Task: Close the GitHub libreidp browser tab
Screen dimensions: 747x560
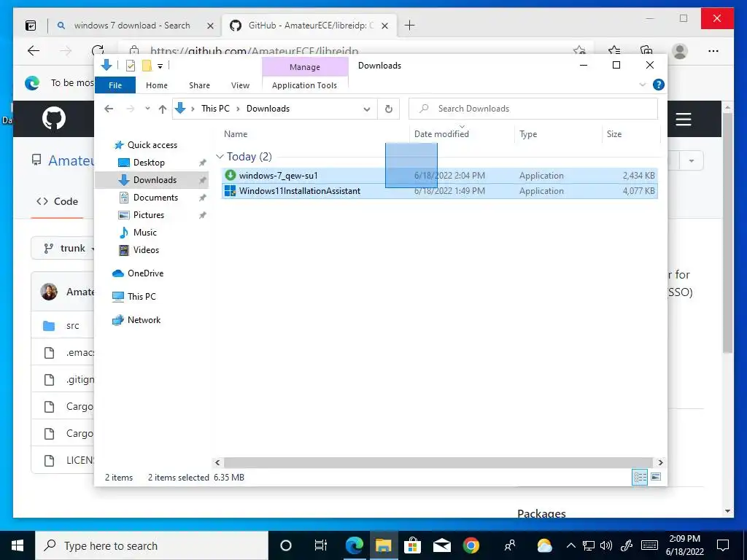Action: [385, 26]
